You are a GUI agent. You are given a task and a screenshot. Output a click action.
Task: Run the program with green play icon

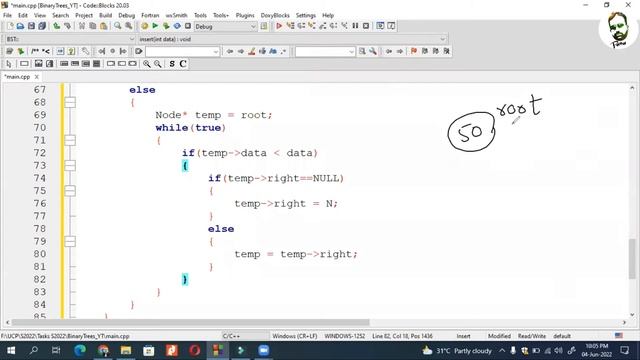point(155,26)
